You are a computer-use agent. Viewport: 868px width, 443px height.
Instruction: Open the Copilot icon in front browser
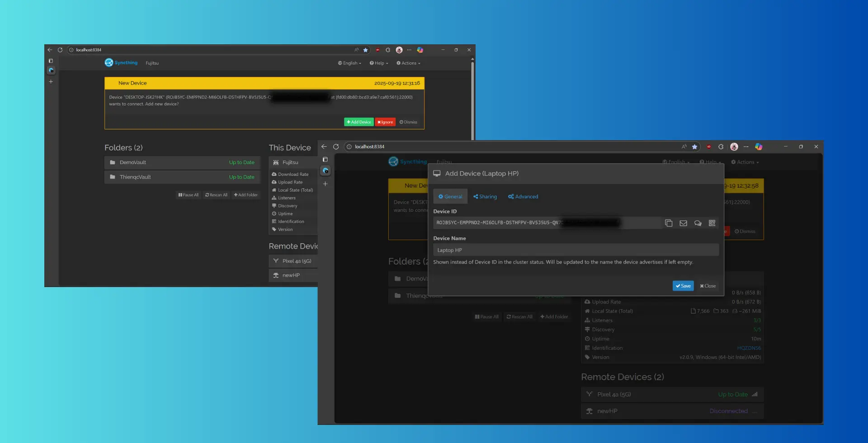click(x=759, y=147)
